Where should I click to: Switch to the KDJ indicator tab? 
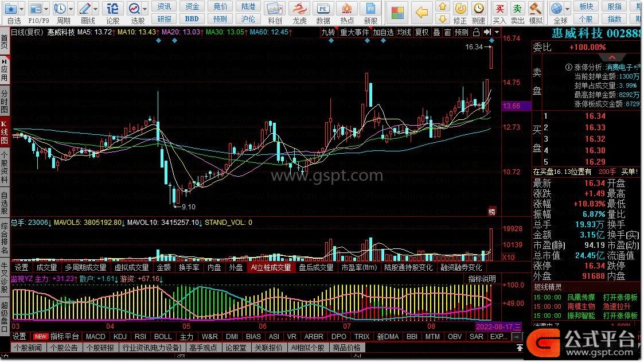[120, 337]
